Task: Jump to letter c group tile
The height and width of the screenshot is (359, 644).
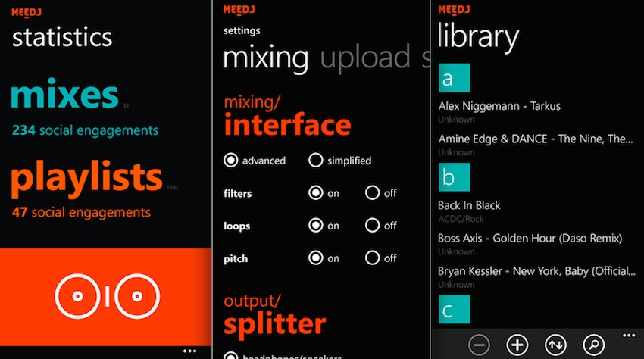Action: (x=454, y=309)
